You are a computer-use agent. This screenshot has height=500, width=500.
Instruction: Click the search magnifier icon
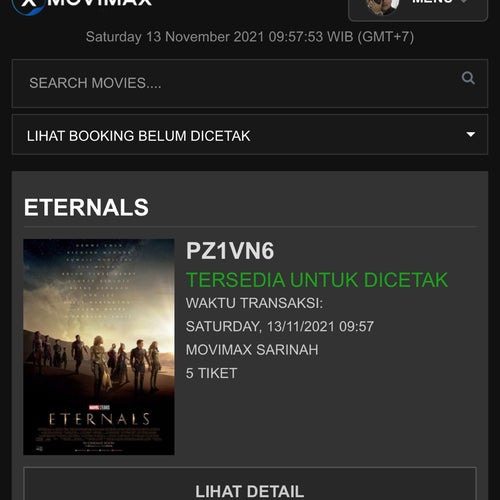click(468, 78)
